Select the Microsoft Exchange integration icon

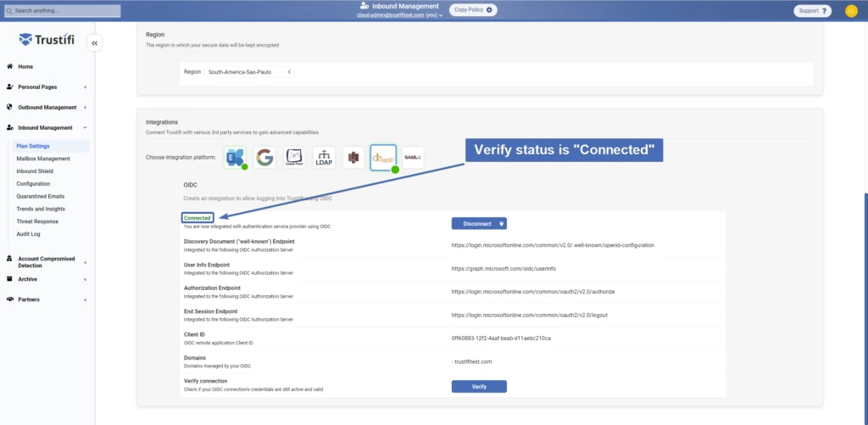[x=236, y=157]
